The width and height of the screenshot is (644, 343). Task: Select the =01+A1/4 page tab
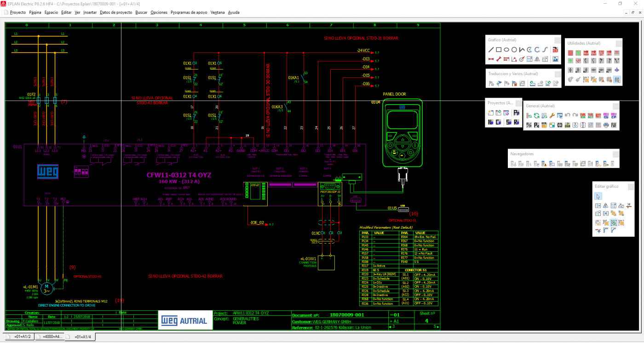81,337
